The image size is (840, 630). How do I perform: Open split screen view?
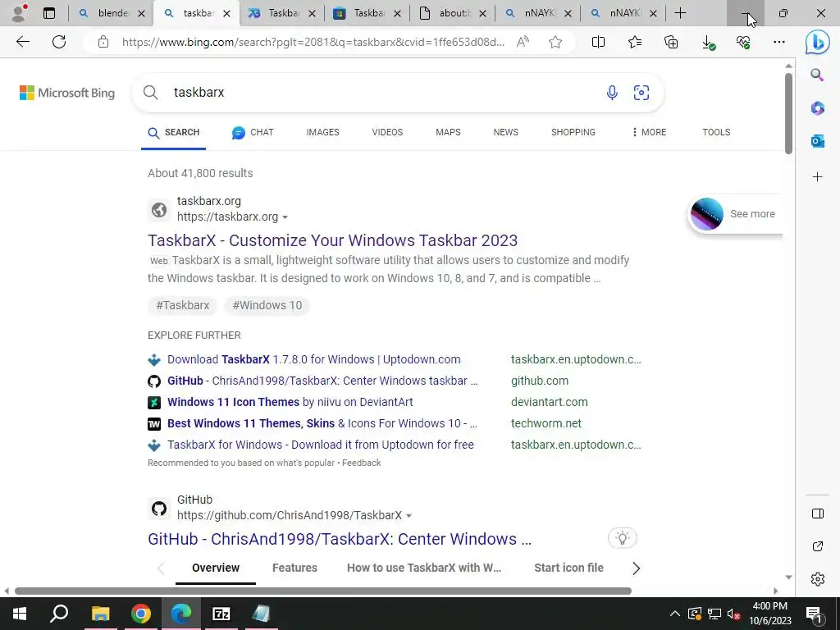598,42
